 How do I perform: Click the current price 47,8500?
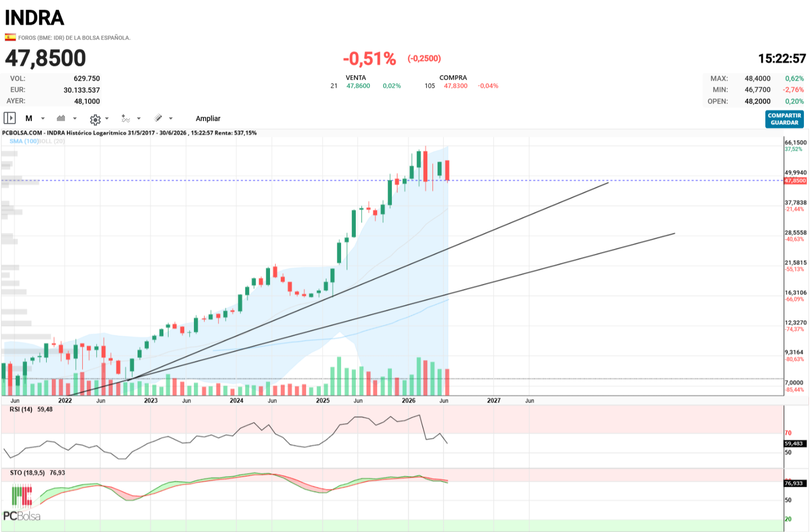[x=46, y=58]
